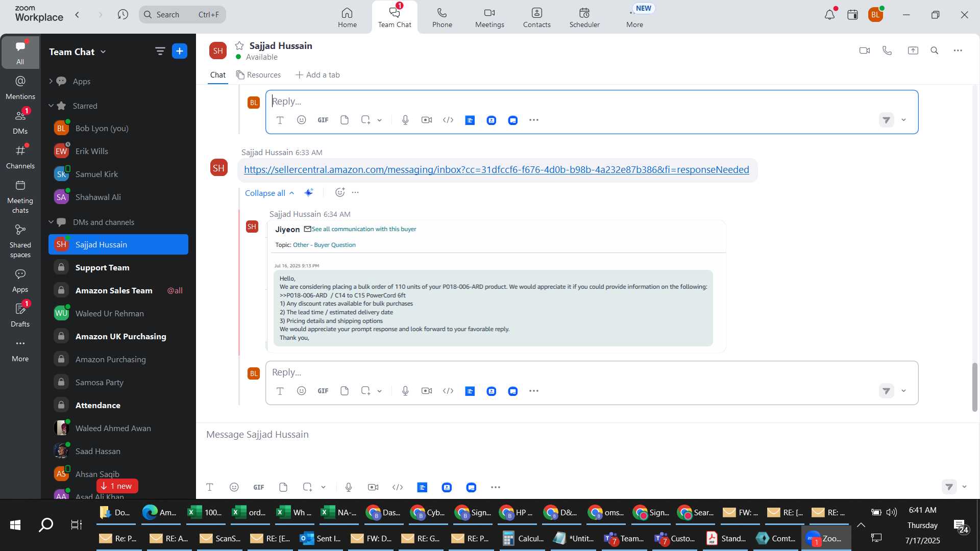Open the Mentions sidebar section
Screen dimensions: 980x551
click(20, 88)
